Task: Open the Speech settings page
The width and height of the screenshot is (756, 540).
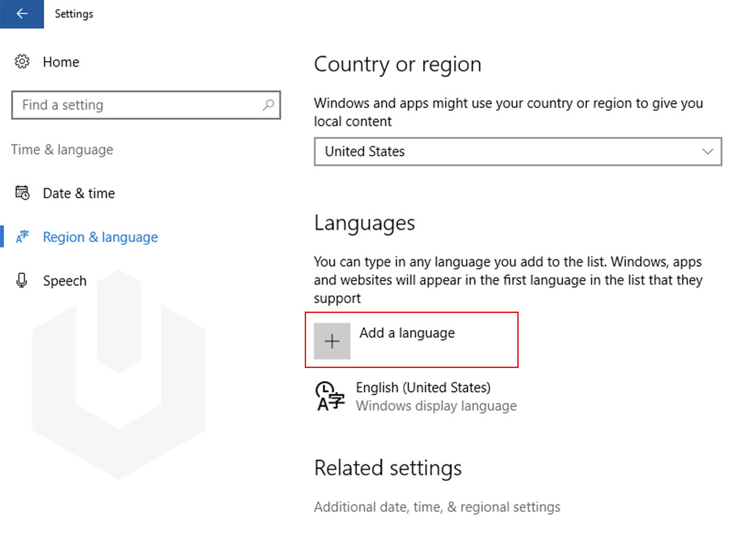Action: click(65, 281)
